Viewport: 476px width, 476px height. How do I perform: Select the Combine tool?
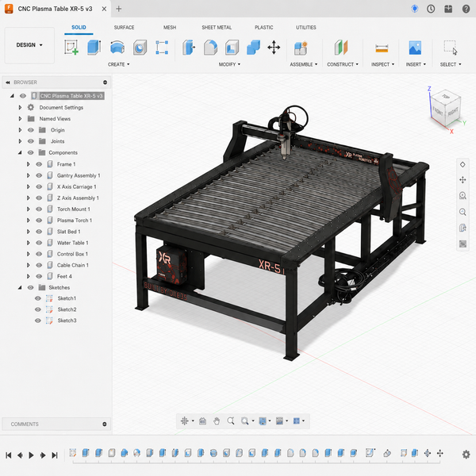[x=254, y=48]
